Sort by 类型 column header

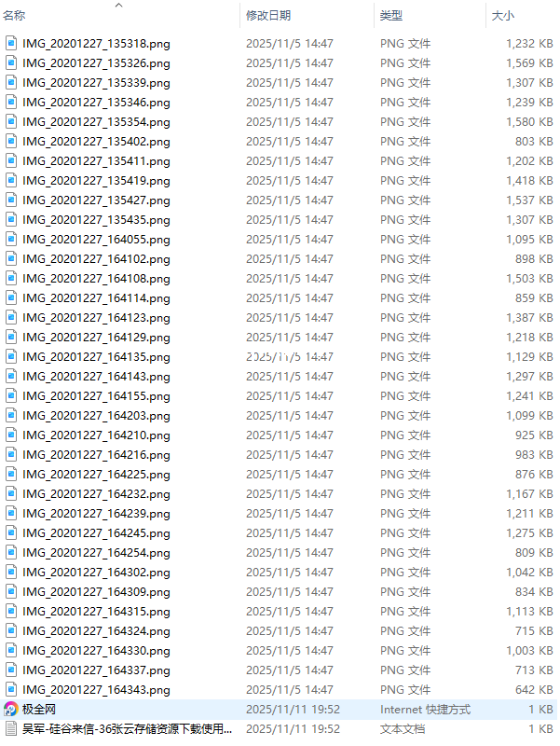pyautogui.click(x=391, y=16)
